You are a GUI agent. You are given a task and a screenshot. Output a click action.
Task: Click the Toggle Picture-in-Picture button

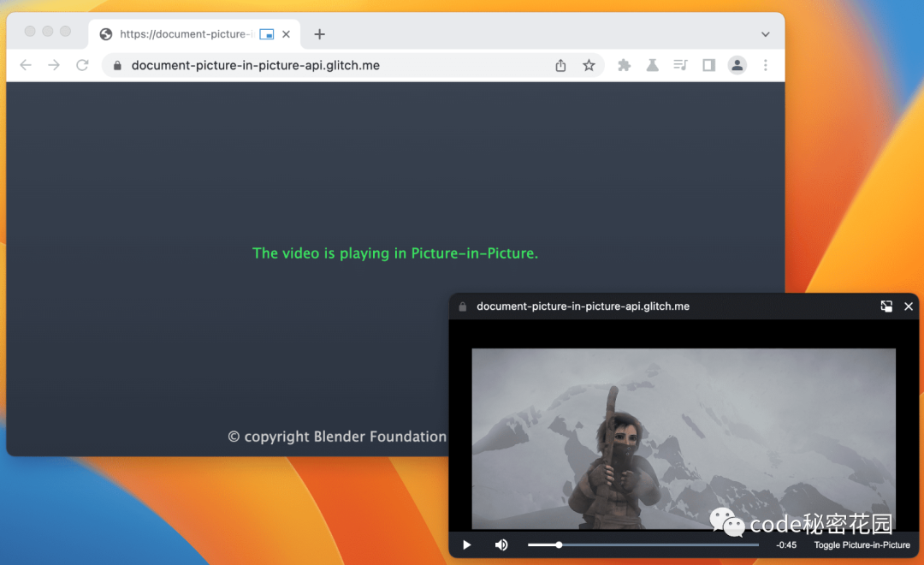tap(862, 545)
